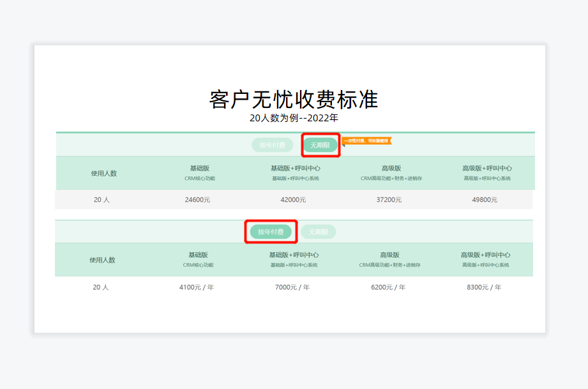Select 按年付费 in the bottom table
This screenshot has width=588, height=389.
pyautogui.click(x=271, y=231)
